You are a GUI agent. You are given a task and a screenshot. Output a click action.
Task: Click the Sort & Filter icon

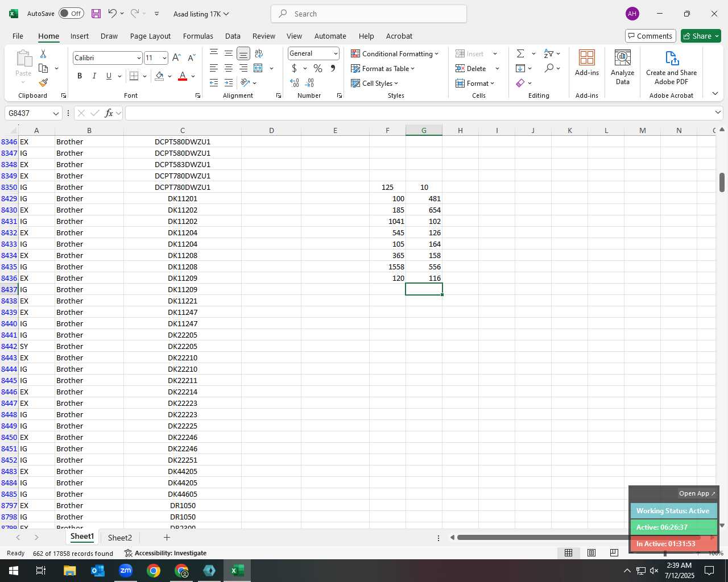(549, 53)
